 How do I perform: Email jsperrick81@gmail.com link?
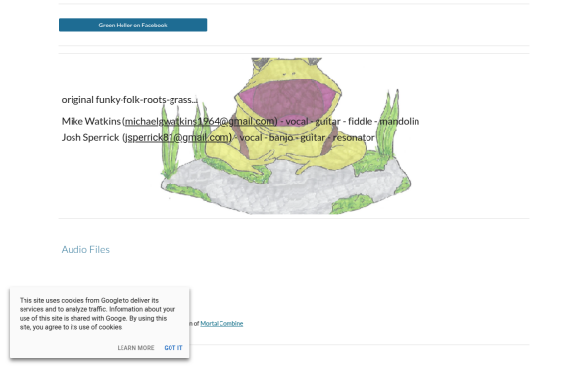pyautogui.click(x=177, y=137)
